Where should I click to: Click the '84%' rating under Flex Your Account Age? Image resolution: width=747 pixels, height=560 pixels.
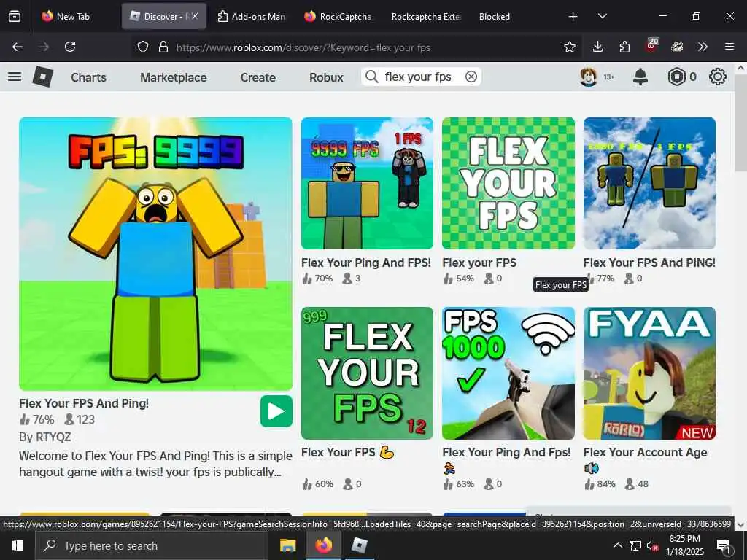pyautogui.click(x=606, y=484)
